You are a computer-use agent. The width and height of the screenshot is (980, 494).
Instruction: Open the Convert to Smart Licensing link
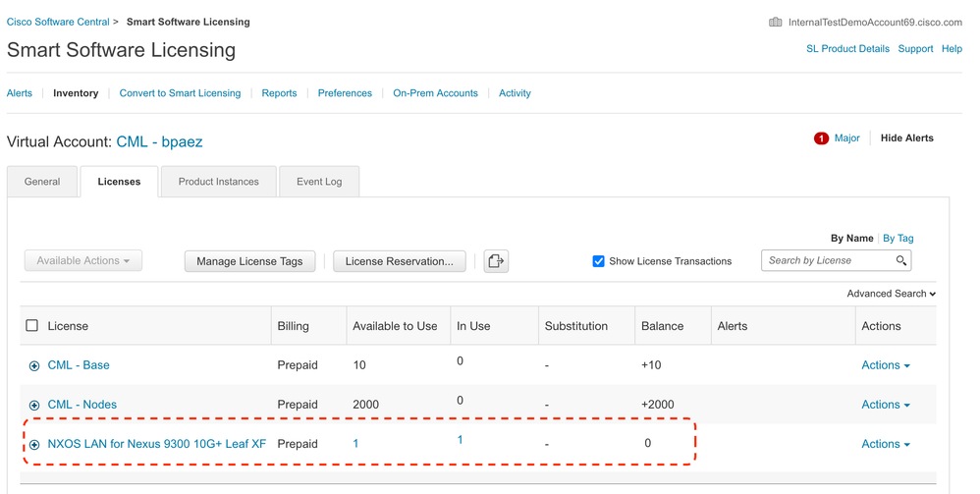coord(180,93)
